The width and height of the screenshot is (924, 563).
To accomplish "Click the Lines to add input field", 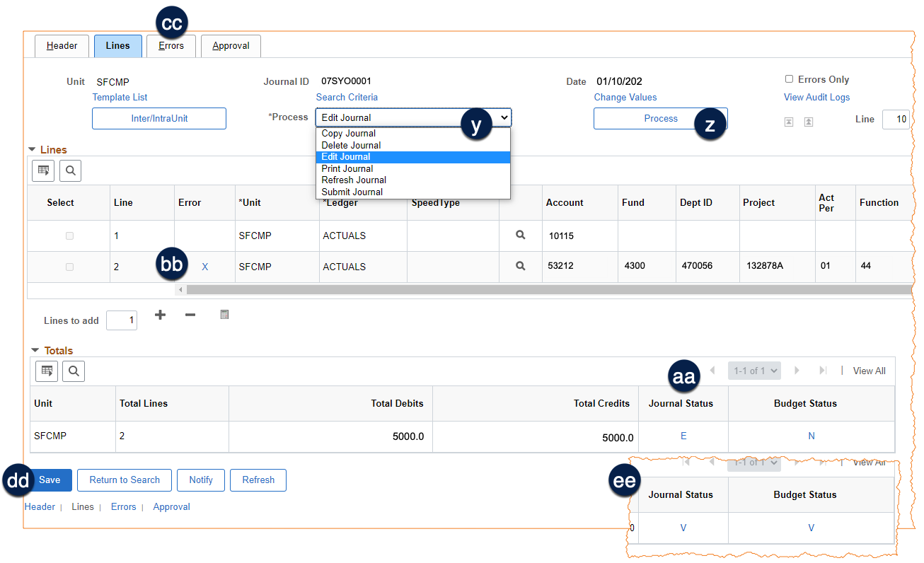I will pyautogui.click(x=122, y=320).
